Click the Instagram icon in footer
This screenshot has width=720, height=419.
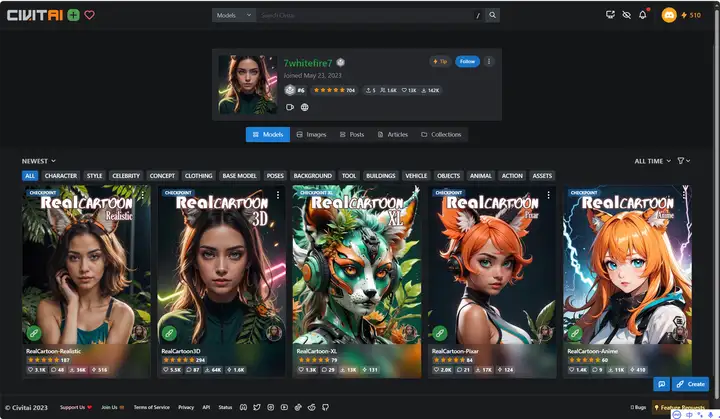(x=270, y=407)
